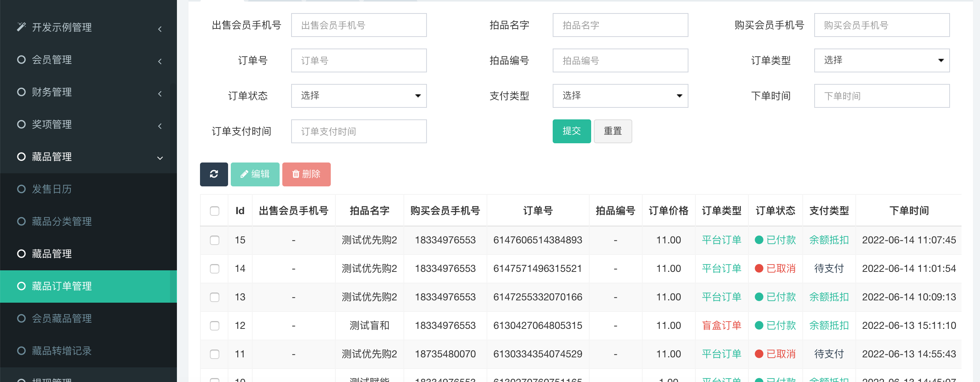Check the row checkbox for Id 14
Screen dimensions: 980x382
[215, 269]
